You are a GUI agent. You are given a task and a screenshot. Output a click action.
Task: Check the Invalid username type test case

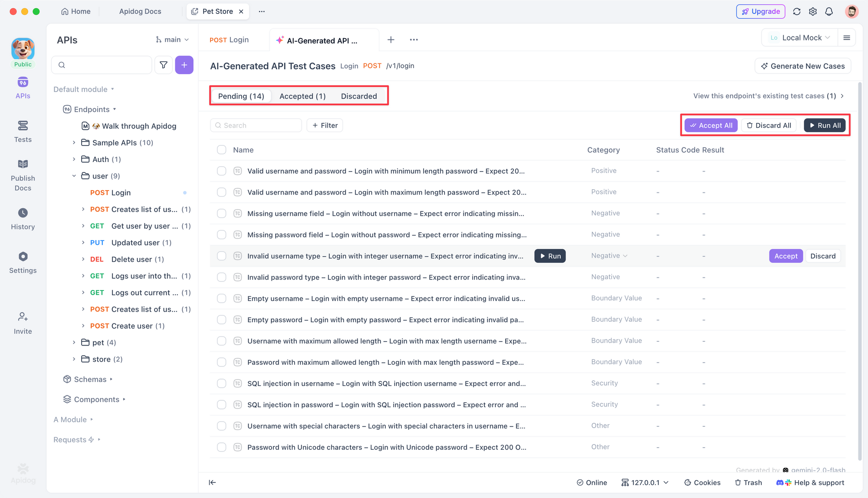[x=221, y=256]
